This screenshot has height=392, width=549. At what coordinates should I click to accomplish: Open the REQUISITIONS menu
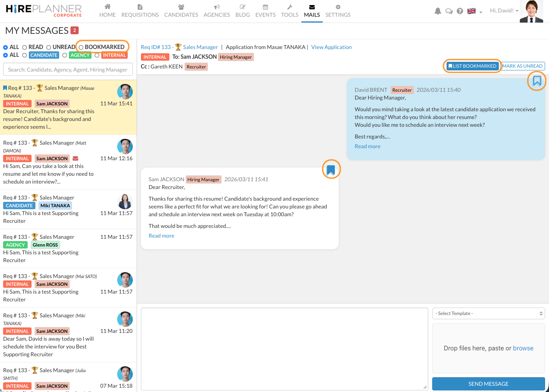(x=140, y=11)
